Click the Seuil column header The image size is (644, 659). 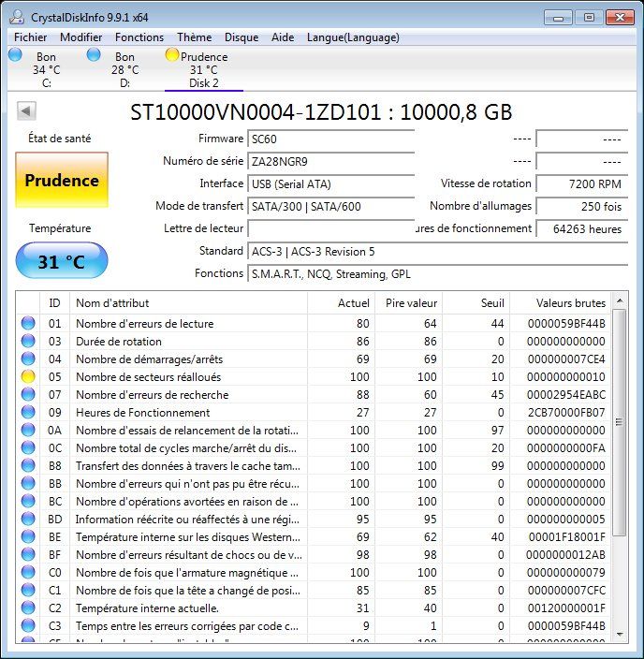pyautogui.click(x=476, y=303)
